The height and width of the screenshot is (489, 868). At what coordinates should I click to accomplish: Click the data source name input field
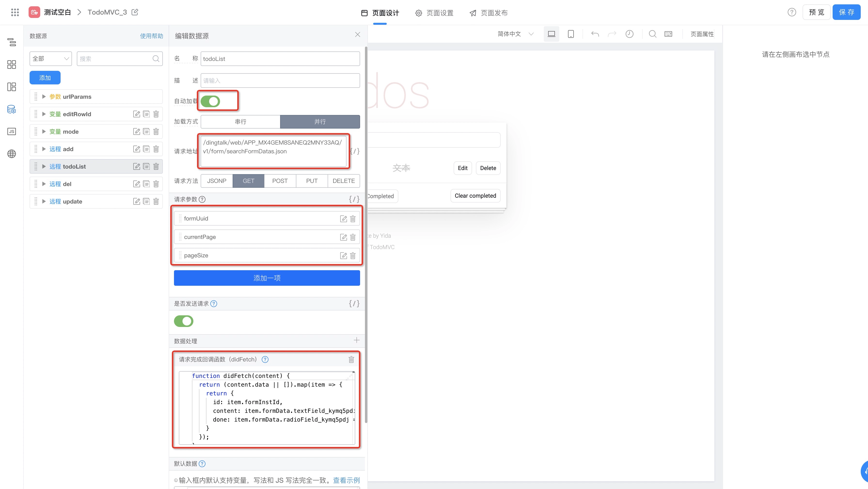(x=280, y=59)
